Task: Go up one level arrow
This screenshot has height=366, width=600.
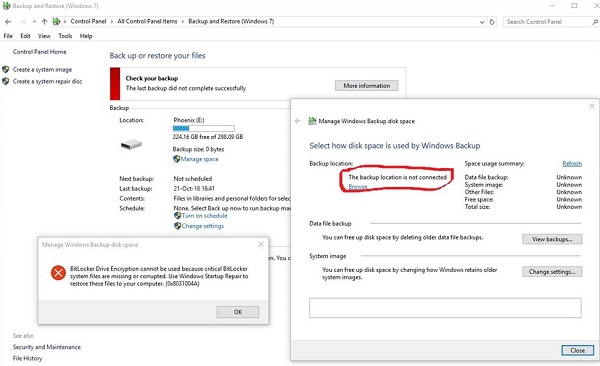Action: pyautogui.click(x=44, y=22)
